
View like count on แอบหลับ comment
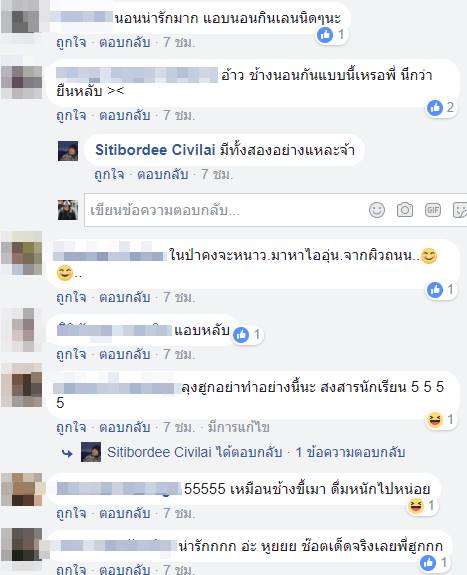(x=247, y=334)
